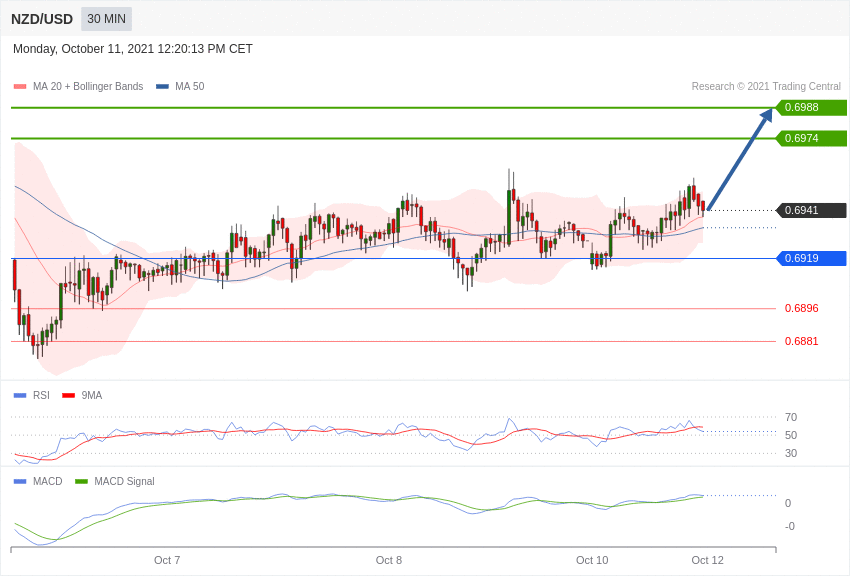Click the 0.6974 green resistance price tag
This screenshot has width=850, height=576.
tap(811, 138)
